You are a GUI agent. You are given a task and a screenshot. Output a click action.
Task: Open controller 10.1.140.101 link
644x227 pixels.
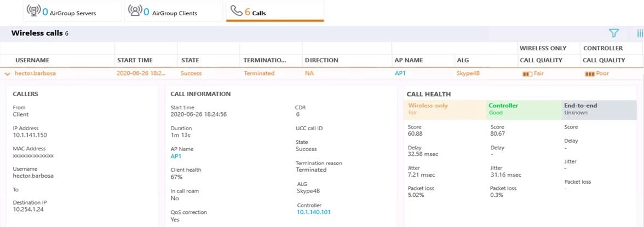(314, 212)
